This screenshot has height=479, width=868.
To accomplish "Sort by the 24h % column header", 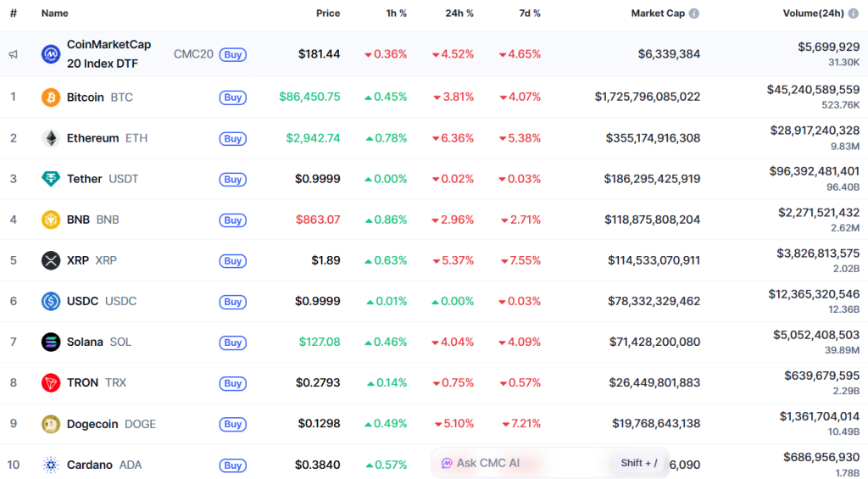I will pyautogui.click(x=459, y=14).
